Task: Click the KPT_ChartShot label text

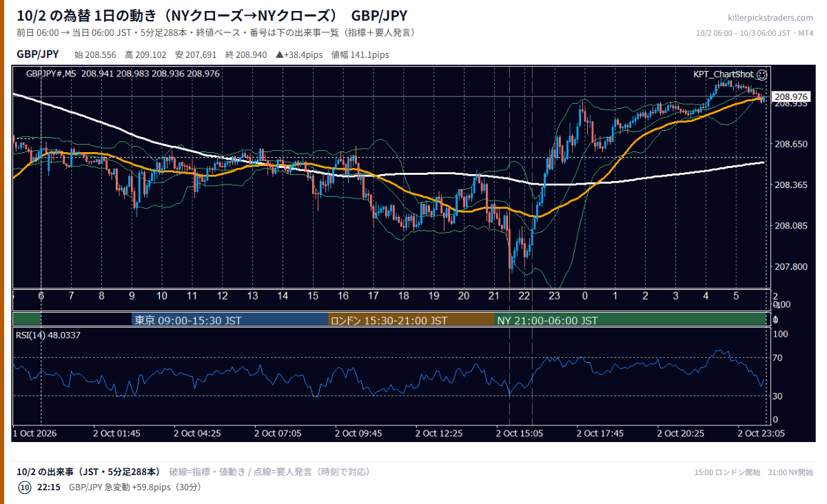Action: 724,74
